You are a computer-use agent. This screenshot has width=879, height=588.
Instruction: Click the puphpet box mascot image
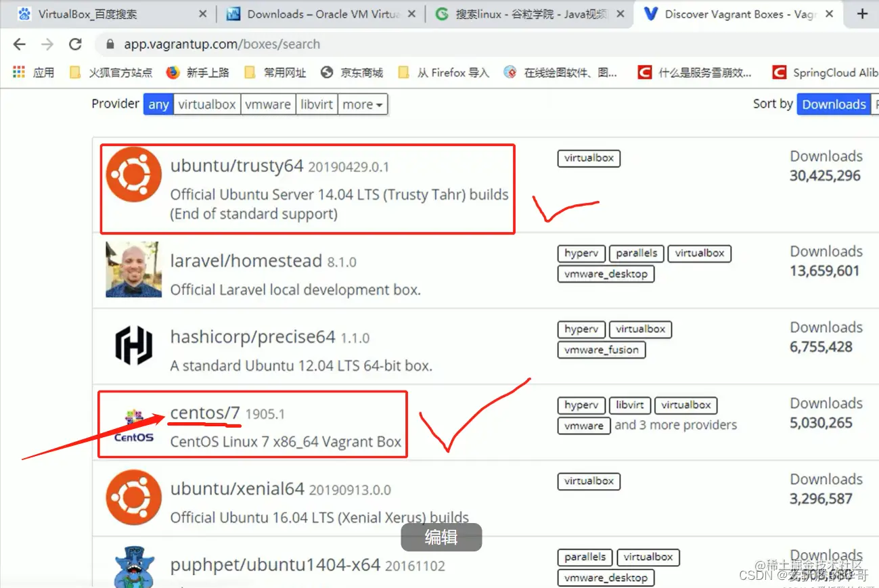(134, 566)
